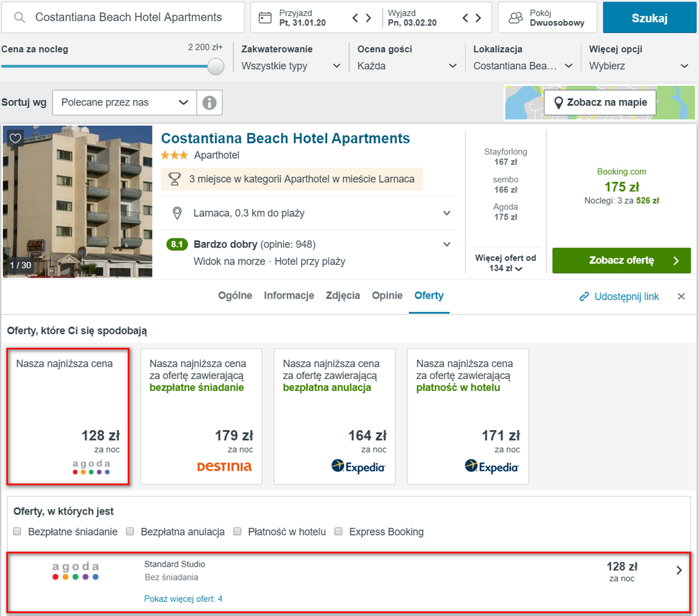Switch to the Opinie tab
This screenshot has height=616, width=699.
coord(387,296)
